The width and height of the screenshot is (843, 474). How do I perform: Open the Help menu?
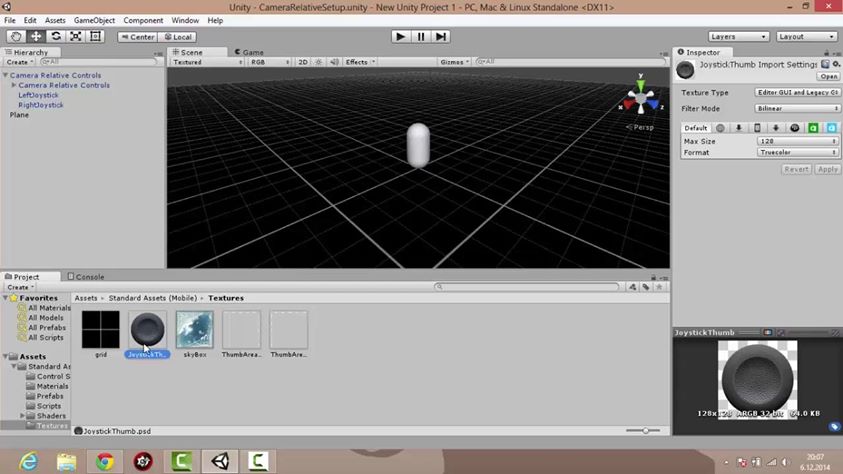pyautogui.click(x=215, y=20)
